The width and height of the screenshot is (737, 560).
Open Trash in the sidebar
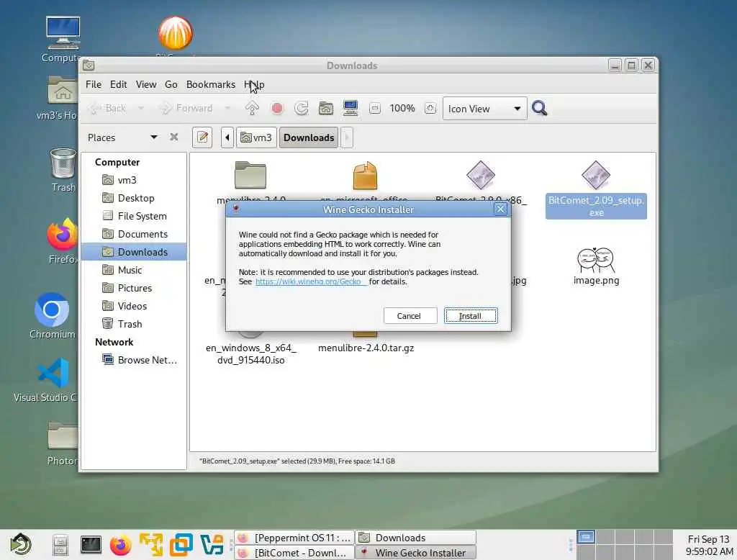coord(130,324)
